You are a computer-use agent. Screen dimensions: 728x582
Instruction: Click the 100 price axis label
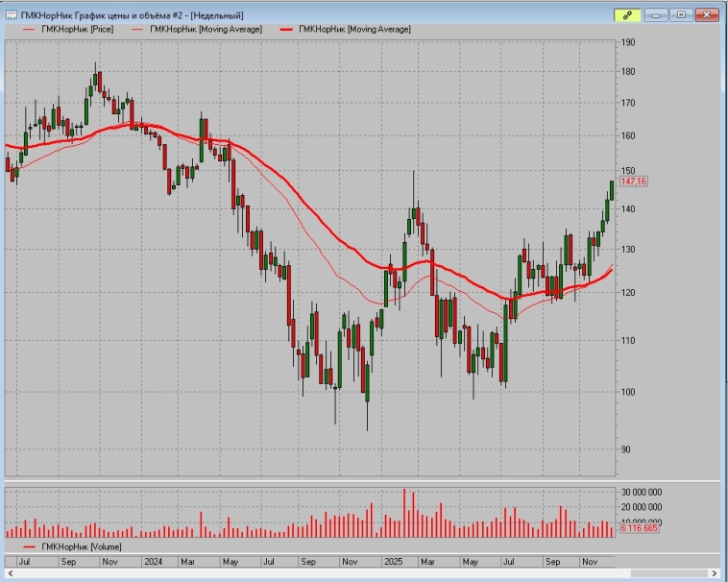628,392
